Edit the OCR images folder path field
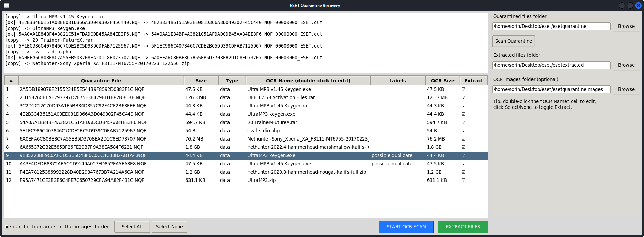 552,89
